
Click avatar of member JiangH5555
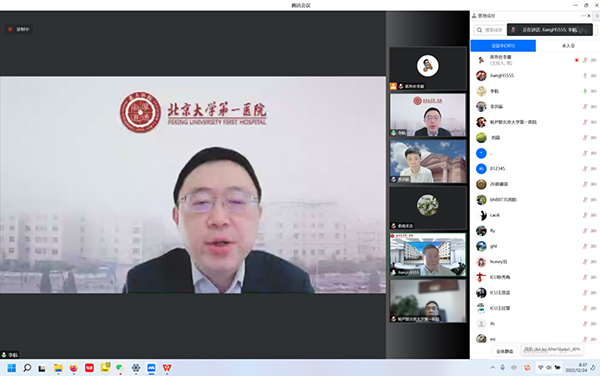pyautogui.click(x=481, y=76)
